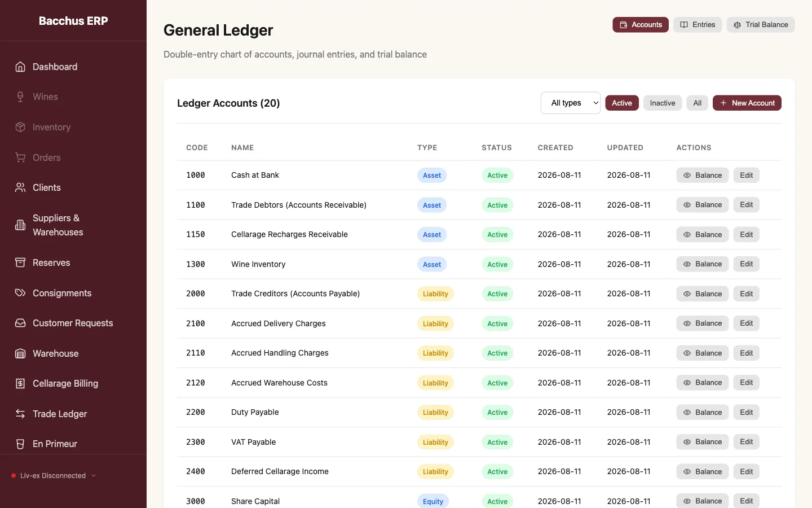Edit the Trade Debtors account
812x508 pixels.
747,205
